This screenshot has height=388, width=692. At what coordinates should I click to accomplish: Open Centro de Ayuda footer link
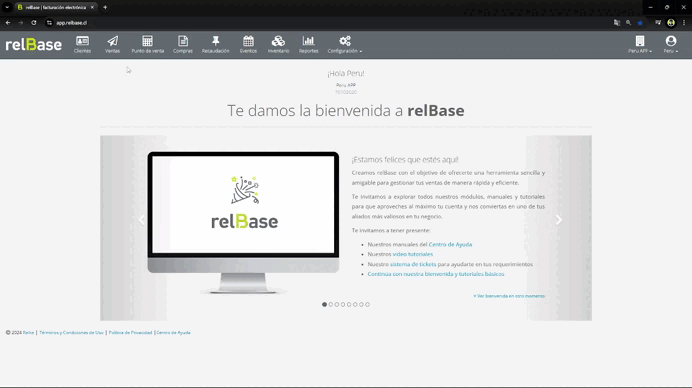[173, 333]
